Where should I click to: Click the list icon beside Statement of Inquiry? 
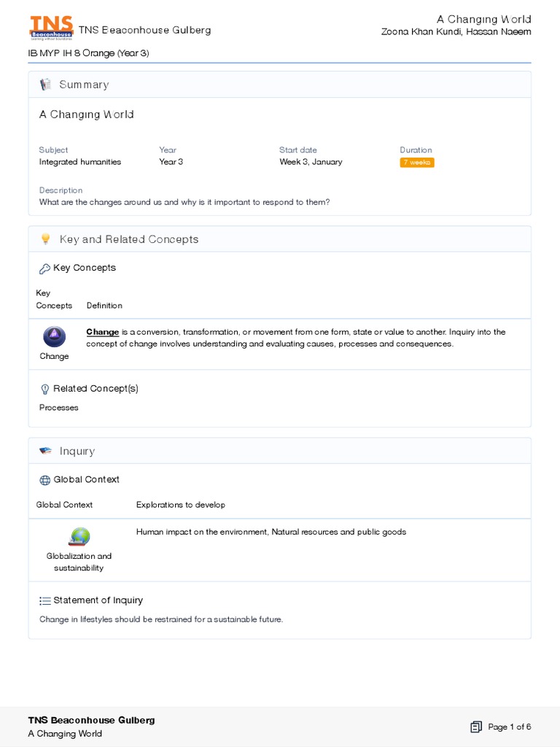pyautogui.click(x=44, y=600)
